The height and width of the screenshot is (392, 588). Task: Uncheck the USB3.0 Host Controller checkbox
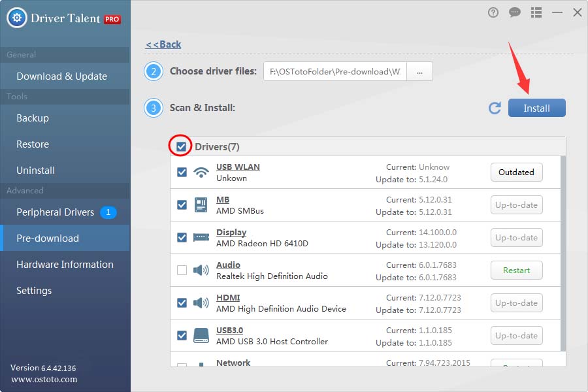coord(182,335)
